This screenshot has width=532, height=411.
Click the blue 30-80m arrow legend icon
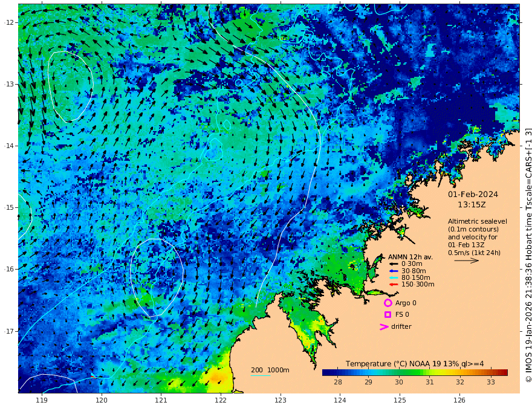393,271
